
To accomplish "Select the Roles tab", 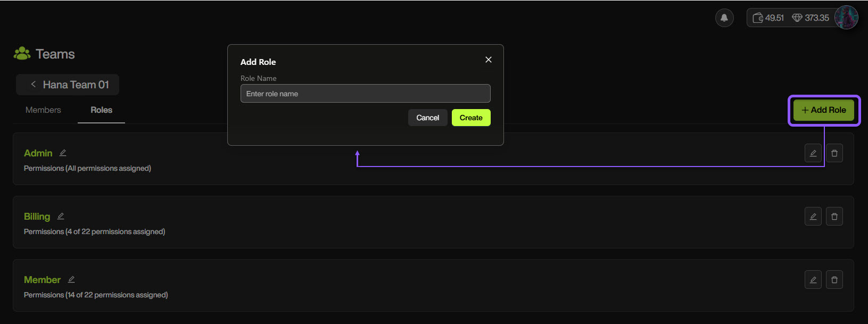I will [101, 110].
